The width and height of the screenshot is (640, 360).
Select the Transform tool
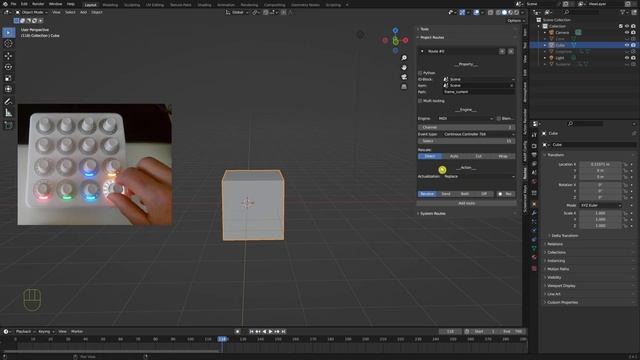tap(8, 89)
